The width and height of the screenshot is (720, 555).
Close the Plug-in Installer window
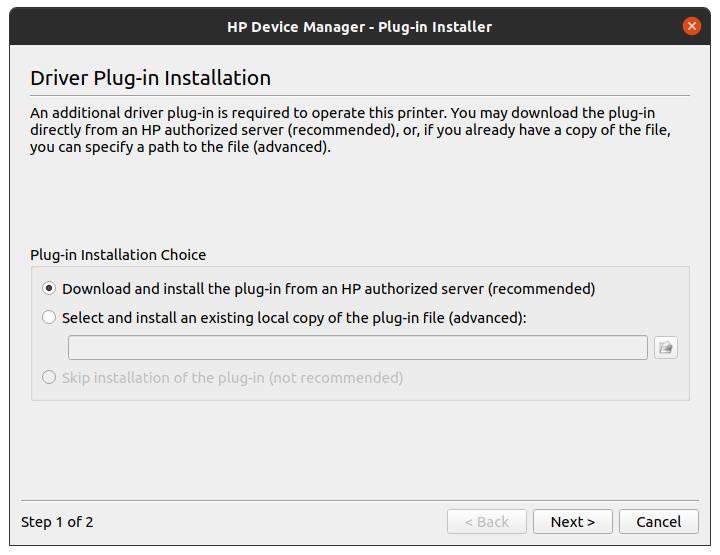pyautogui.click(x=692, y=26)
